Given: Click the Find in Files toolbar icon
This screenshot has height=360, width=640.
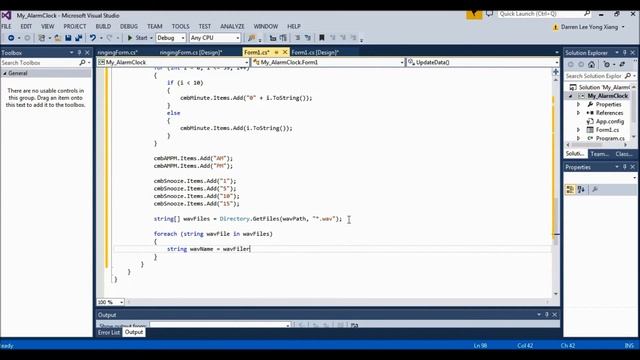Looking at the screenshot, I should pos(252,38).
